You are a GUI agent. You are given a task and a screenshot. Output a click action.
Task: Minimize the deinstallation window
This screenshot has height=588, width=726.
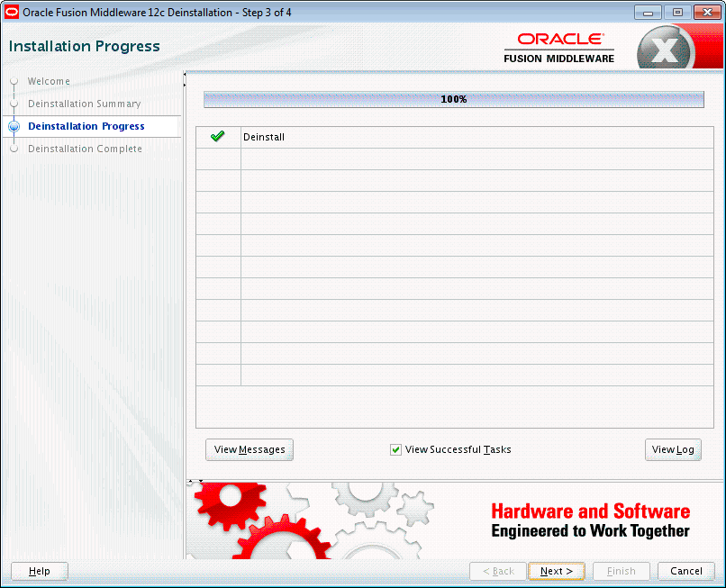(649, 13)
